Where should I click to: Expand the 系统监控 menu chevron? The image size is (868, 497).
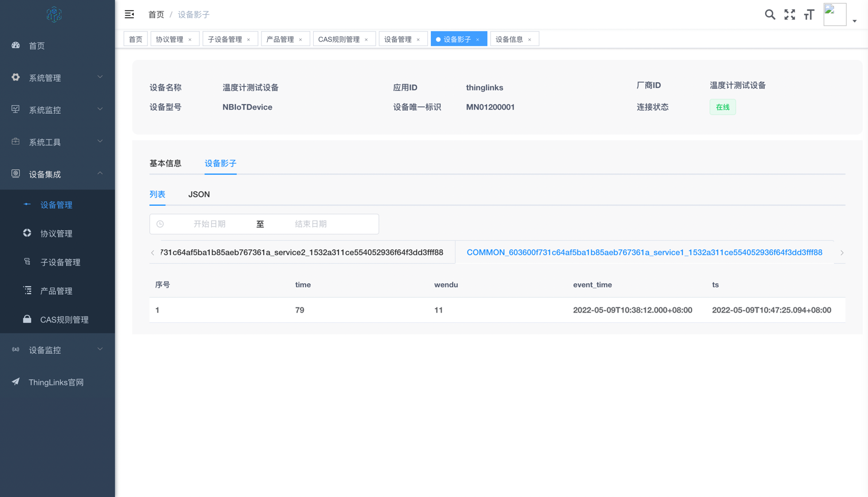point(100,109)
